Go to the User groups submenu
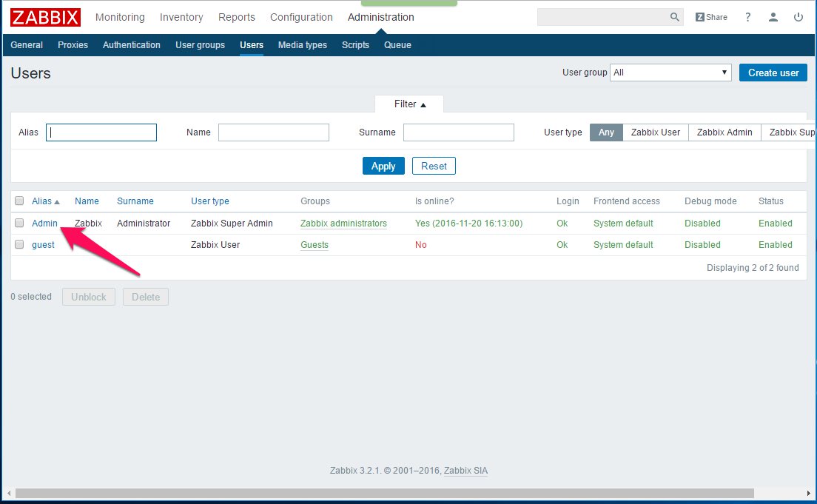 click(200, 45)
